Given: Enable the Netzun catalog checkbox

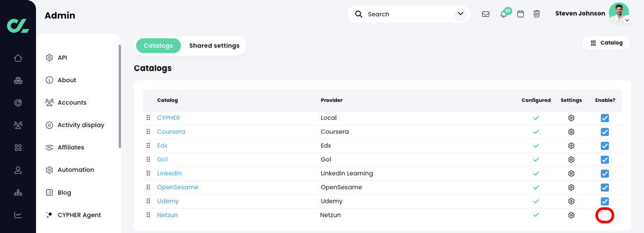Looking at the screenshot, I should point(605,215).
